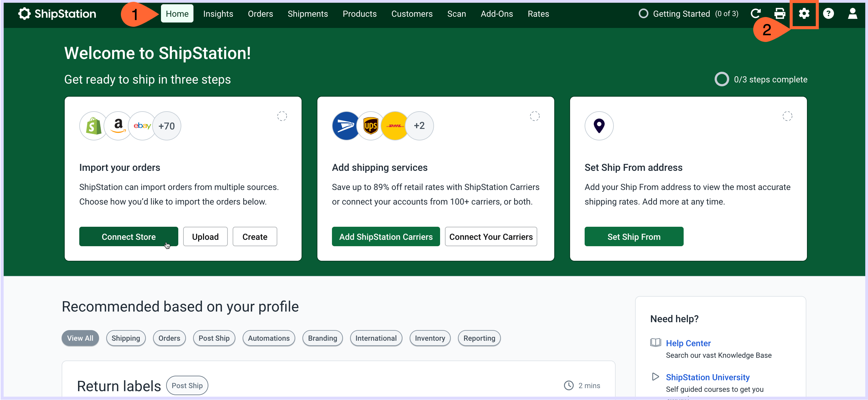Screen dimensions: 868x400
Task: Open Getting Started (0 of 3)
Action: pos(689,13)
